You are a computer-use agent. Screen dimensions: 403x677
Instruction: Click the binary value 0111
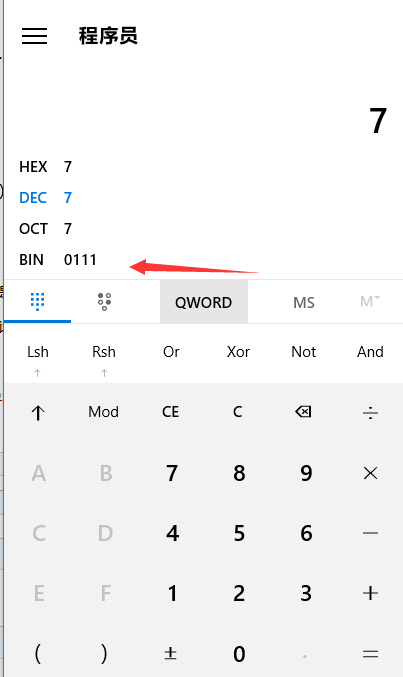[80, 260]
